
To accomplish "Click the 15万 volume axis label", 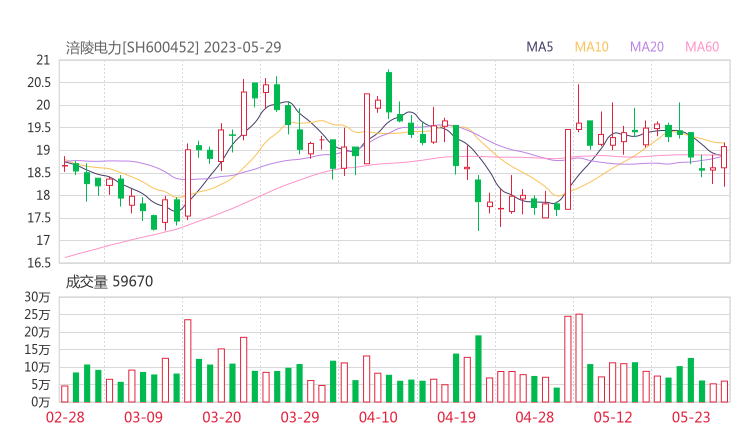I will pos(37,349).
